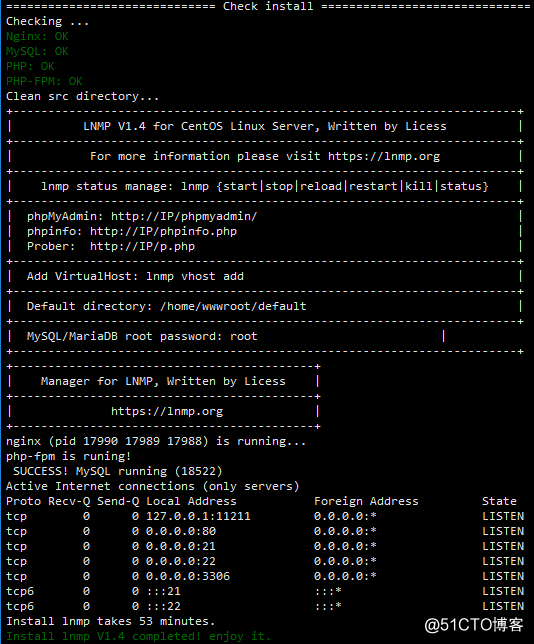Image resolution: width=534 pixels, height=644 pixels.
Task: Click the phpMyAdmin URL http://IP/phpmyadmin/
Action: tap(184, 216)
